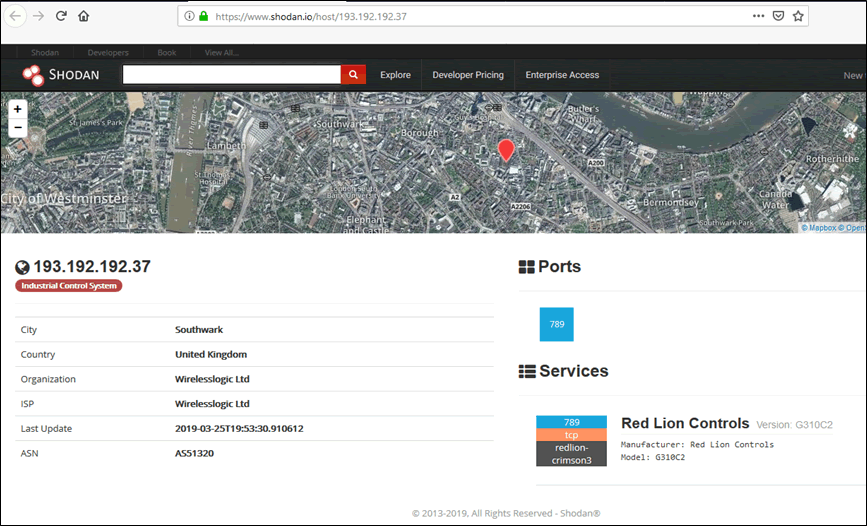Submit search with red magnifier button
This screenshot has width=867, height=526.
click(x=353, y=75)
